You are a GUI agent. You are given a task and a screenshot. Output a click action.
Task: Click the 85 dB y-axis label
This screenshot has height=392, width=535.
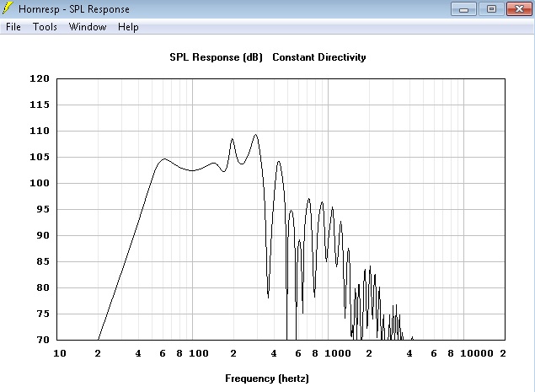[x=43, y=261]
